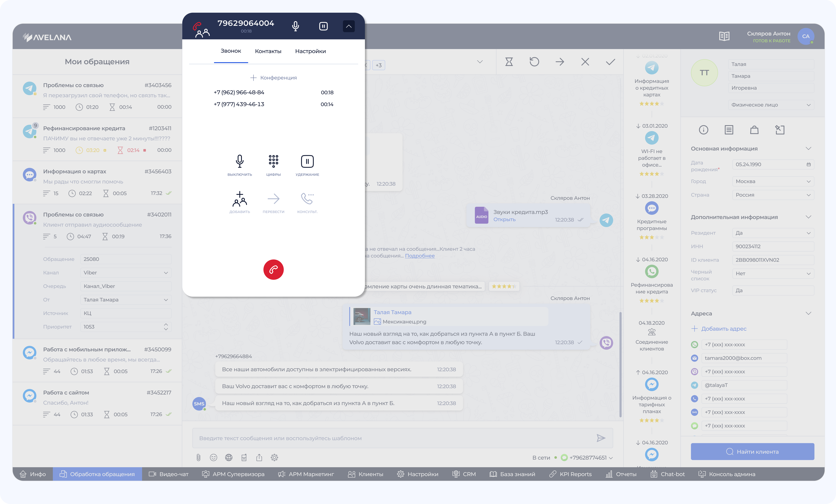Pause call from header hold icon

pos(323,26)
